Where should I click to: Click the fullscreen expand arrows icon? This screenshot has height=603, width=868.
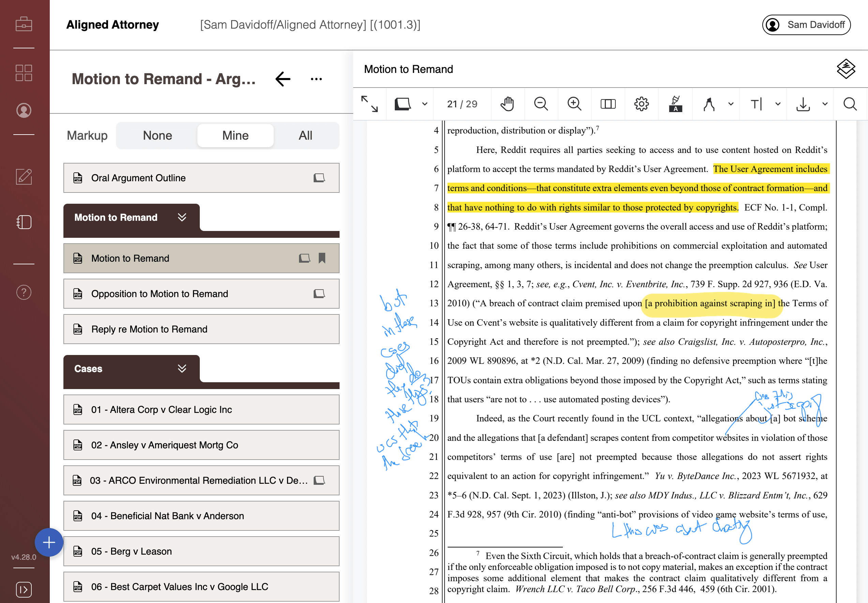(x=369, y=104)
